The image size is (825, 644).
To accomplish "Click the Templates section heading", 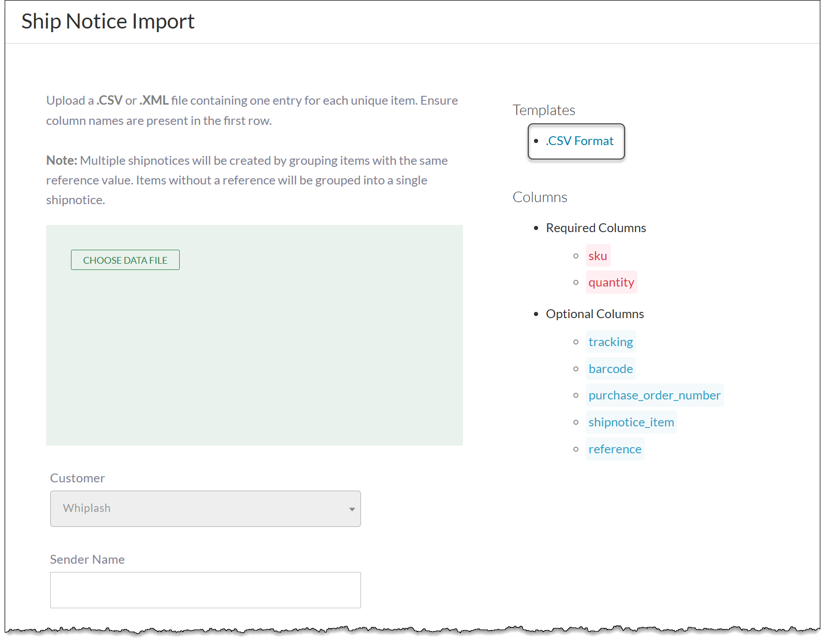I will [x=544, y=110].
